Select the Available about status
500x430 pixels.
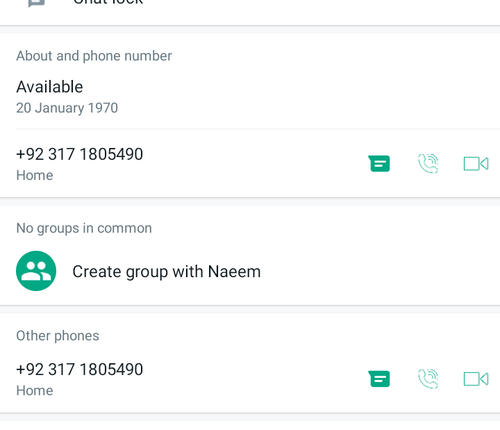pyautogui.click(x=49, y=87)
